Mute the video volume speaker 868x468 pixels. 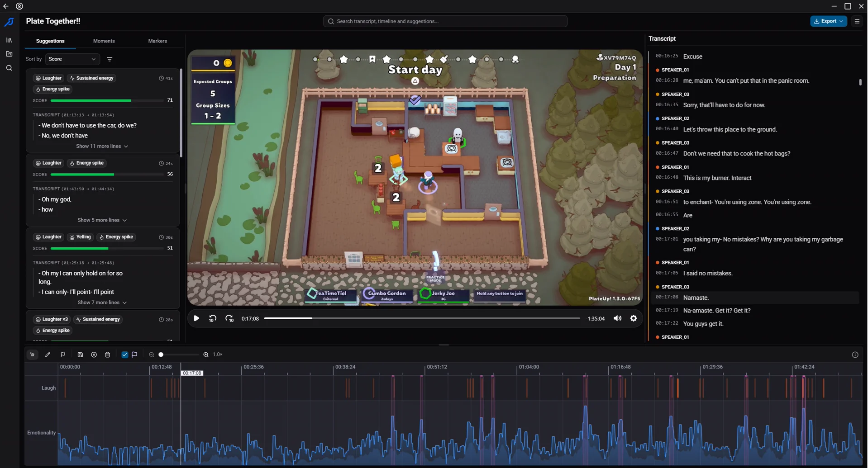click(617, 319)
